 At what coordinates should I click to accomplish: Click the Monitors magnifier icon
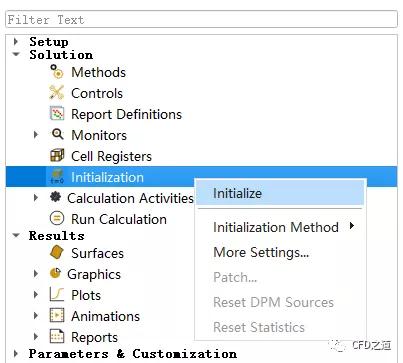[57, 134]
